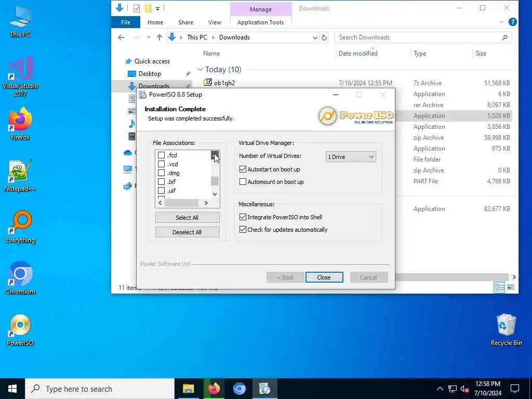
Task: Click the search magnifier in Search Downloads
Action: [x=504, y=37]
